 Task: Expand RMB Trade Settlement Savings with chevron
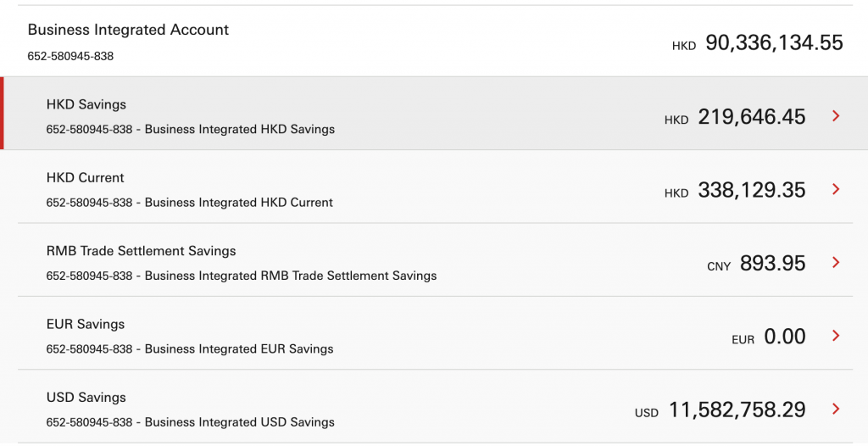836,262
